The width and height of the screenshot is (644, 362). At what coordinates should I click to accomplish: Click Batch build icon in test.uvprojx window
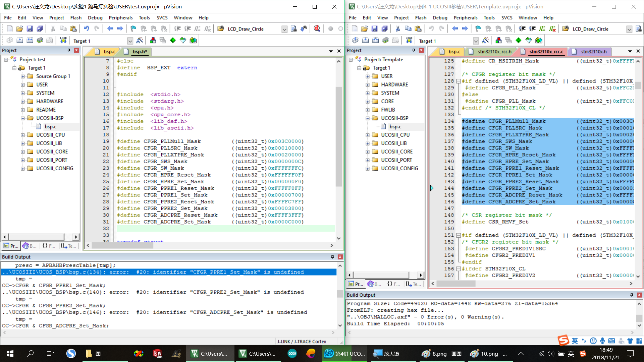[x=40, y=41]
